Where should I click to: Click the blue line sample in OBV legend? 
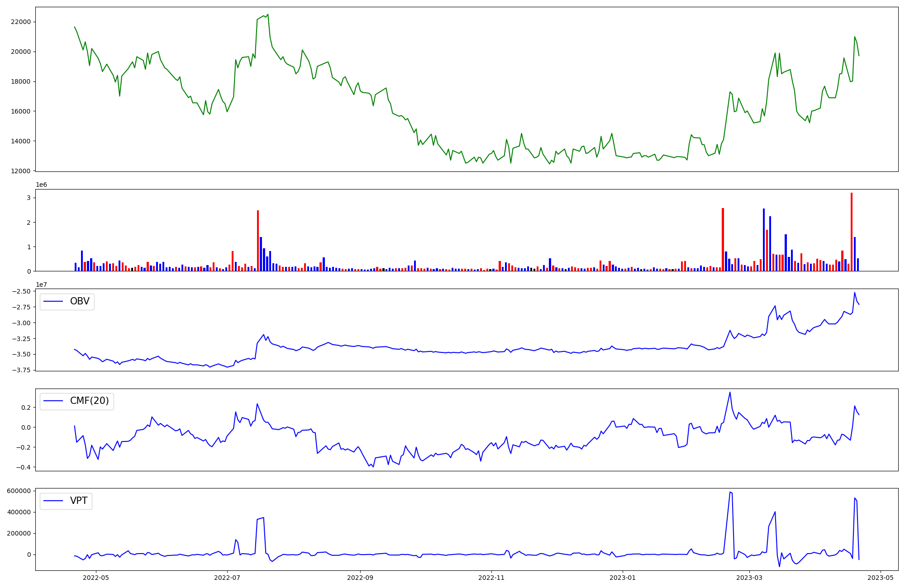53,301
